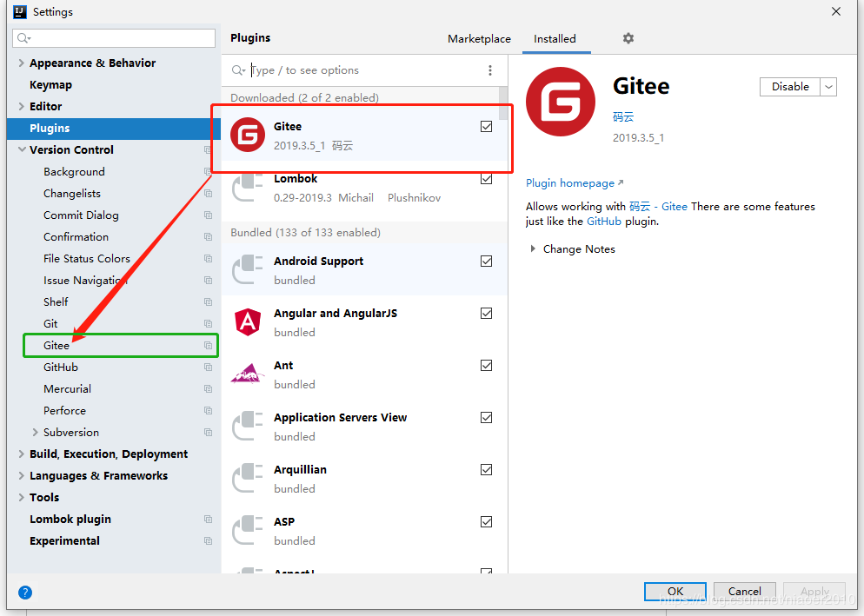The image size is (864, 616).
Task: Expand the Tools section
Action: pyautogui.click(x=21, y=498)
